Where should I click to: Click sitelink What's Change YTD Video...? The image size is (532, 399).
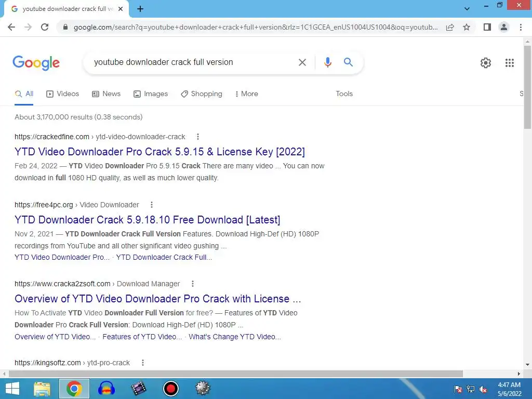(235, 337)
